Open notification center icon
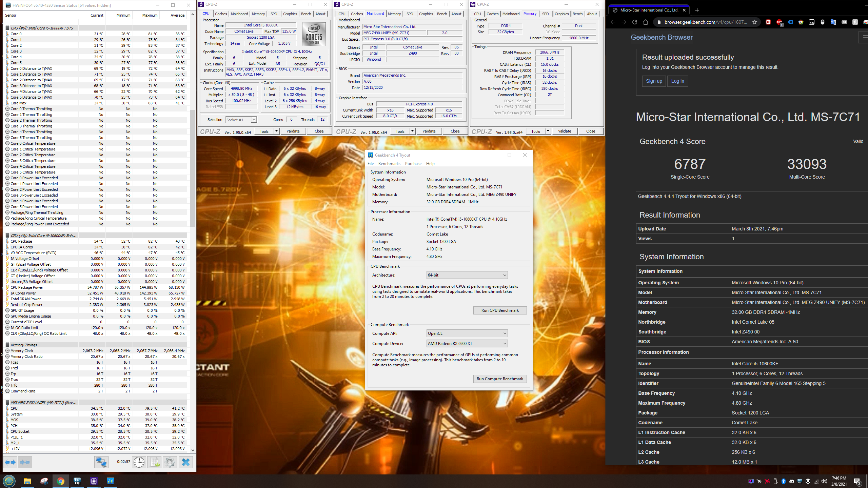 858,481
